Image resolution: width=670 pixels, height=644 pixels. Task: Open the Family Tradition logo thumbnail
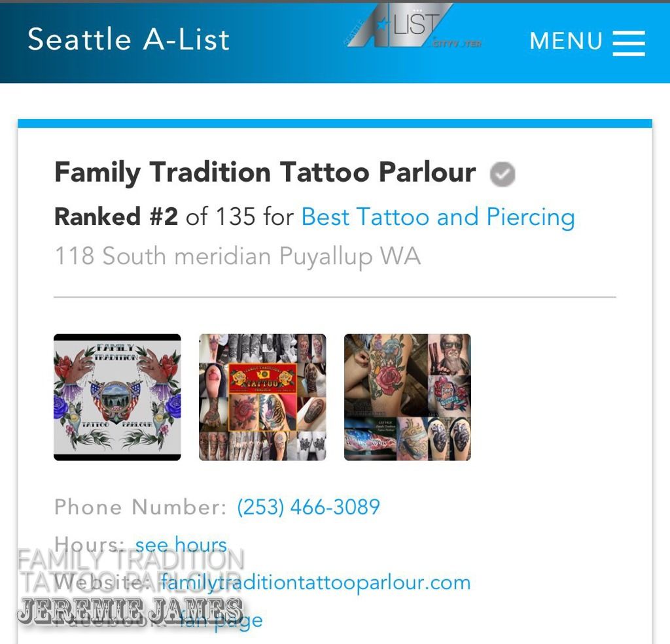[117, 397]
